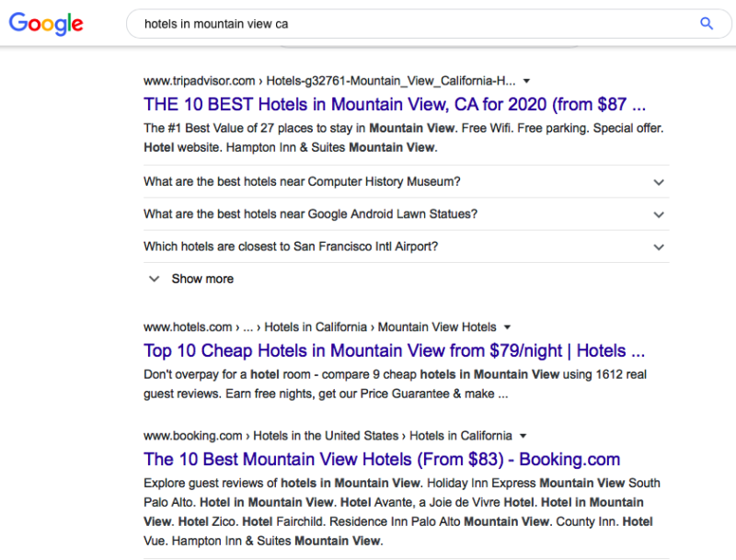Expand the Google Android Lawn Statues chevron
Screen dimensions: 736x560
click(x=658, y=214)
